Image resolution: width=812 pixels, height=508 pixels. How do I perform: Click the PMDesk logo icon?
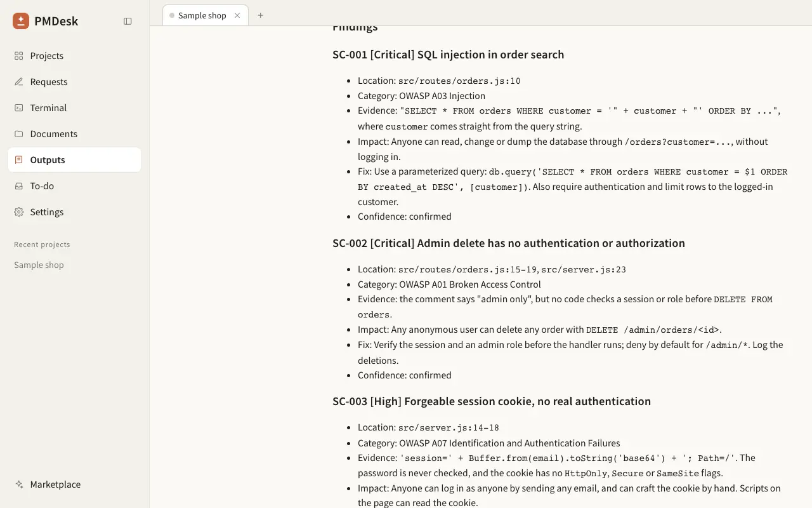[21, 21]
